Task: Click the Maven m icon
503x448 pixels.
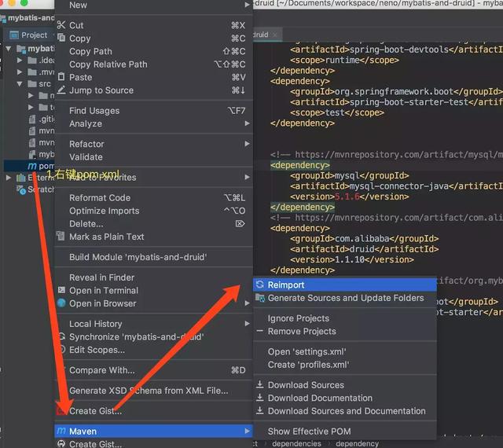Action: (61, 431)
